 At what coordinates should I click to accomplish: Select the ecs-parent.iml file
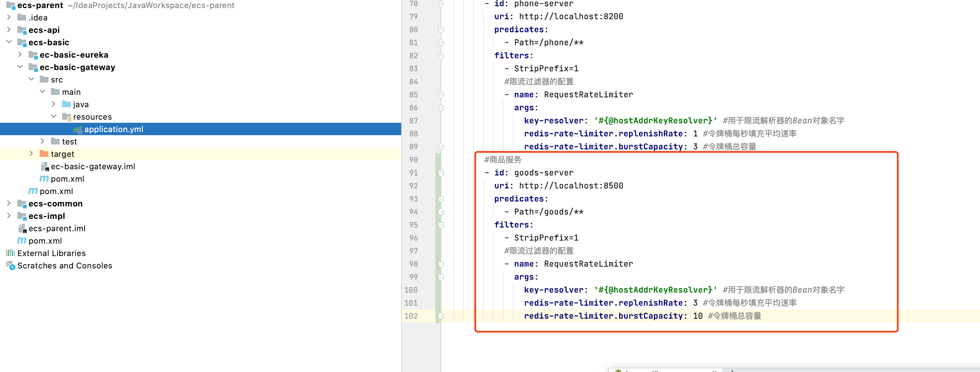[57, 228]
